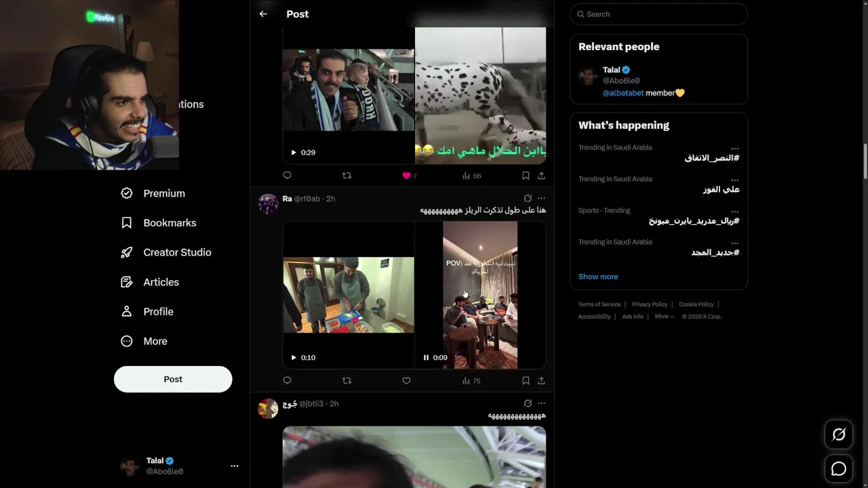
Task: Click the search magnifier icon
Action: [581, 14]
